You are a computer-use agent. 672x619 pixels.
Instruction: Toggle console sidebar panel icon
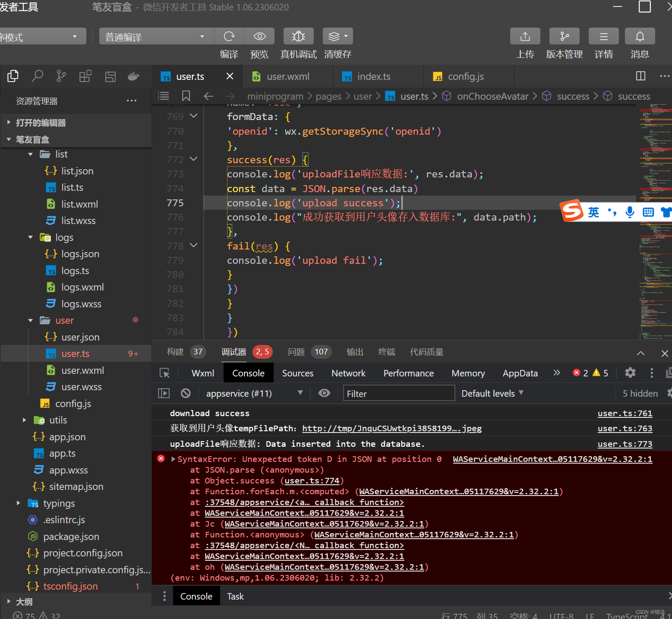(164, 393)
